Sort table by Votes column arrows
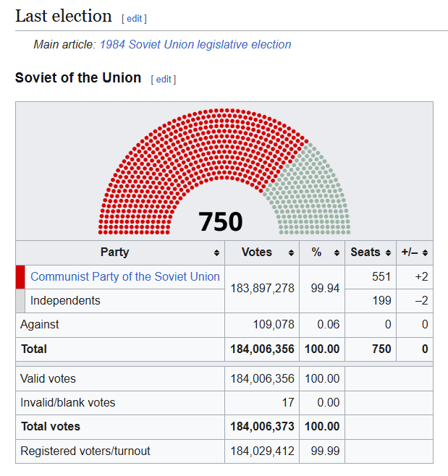This screenshot has height=476, width=448. coord(291,252)
